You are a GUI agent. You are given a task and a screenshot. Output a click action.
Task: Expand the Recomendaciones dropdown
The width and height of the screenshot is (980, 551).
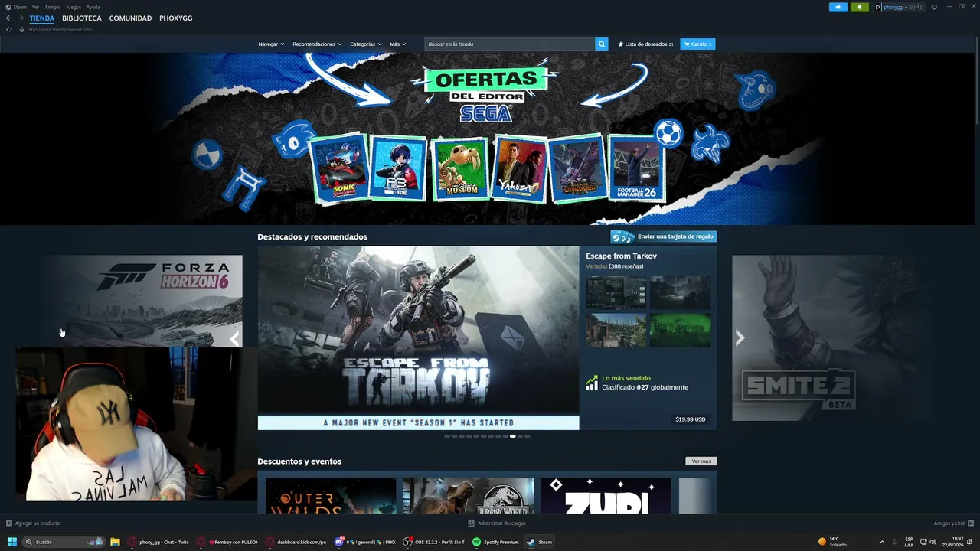[x=317, y=44]
